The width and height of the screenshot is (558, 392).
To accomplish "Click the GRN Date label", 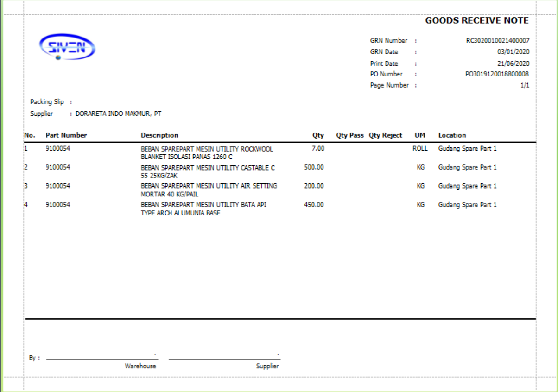I will (384, 52).
